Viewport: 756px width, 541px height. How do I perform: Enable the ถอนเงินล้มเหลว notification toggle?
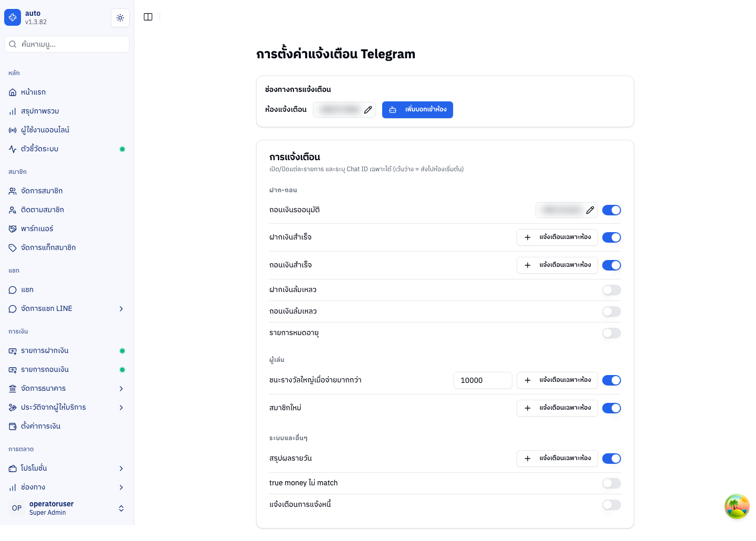pyautogui.click(x=612, y=311)
